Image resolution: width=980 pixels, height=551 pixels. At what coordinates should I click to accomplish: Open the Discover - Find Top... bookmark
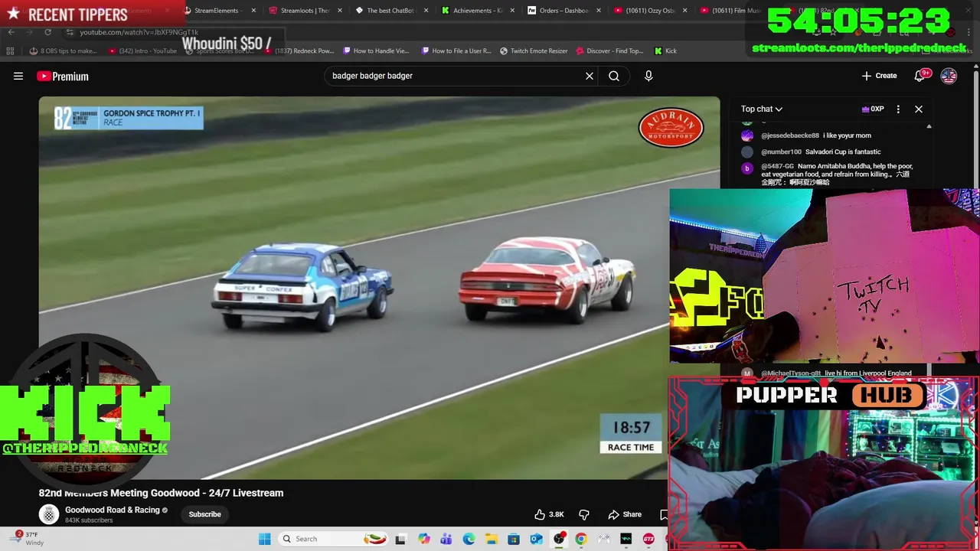(x=609, y=51)
